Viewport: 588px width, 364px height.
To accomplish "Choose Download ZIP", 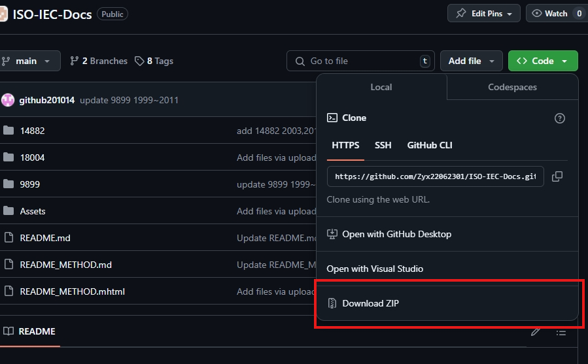I will pos(447,303).
